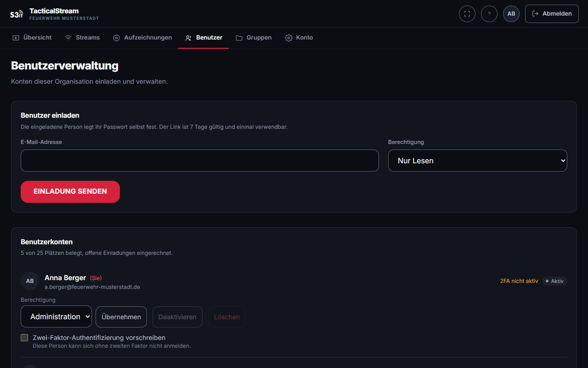Click the Aufzeichnungen record icon
Screen dimensions: 588x368
(x=116, y=38)
